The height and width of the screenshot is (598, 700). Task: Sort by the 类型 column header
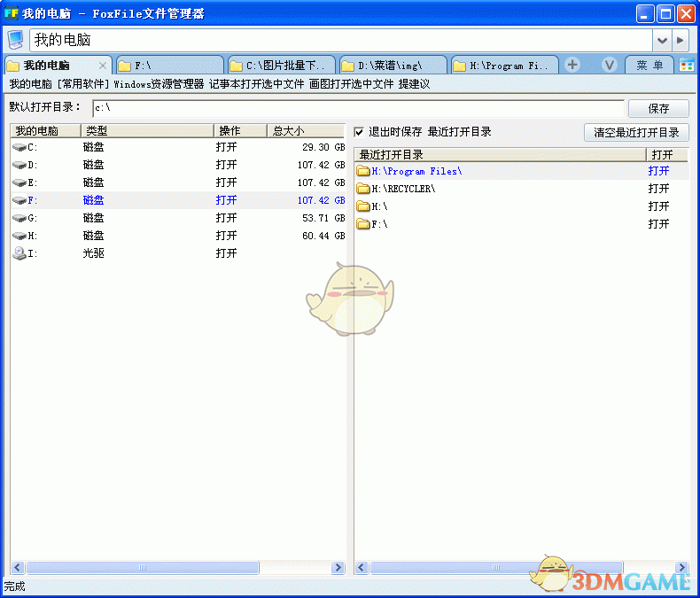point(147,131)
